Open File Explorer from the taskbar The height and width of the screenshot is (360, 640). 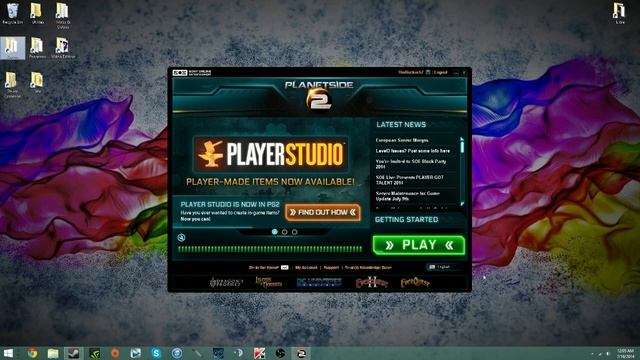[x=53, y=353]
